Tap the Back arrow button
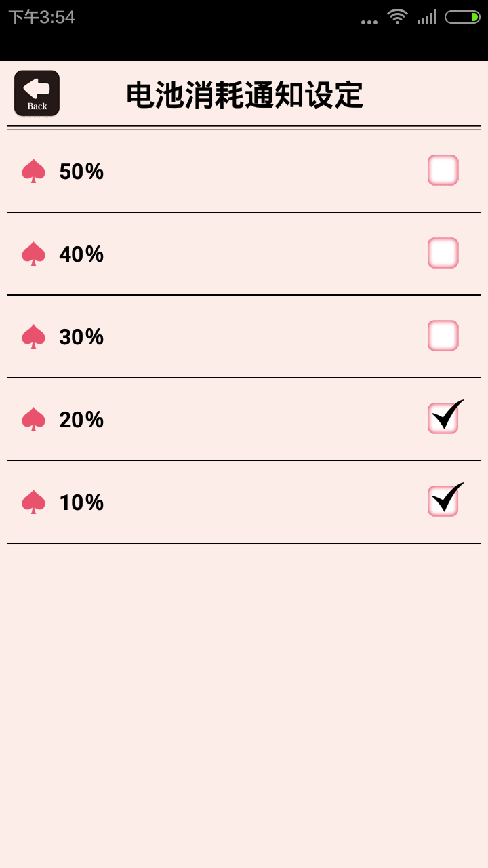 click(x=37, y=93)
